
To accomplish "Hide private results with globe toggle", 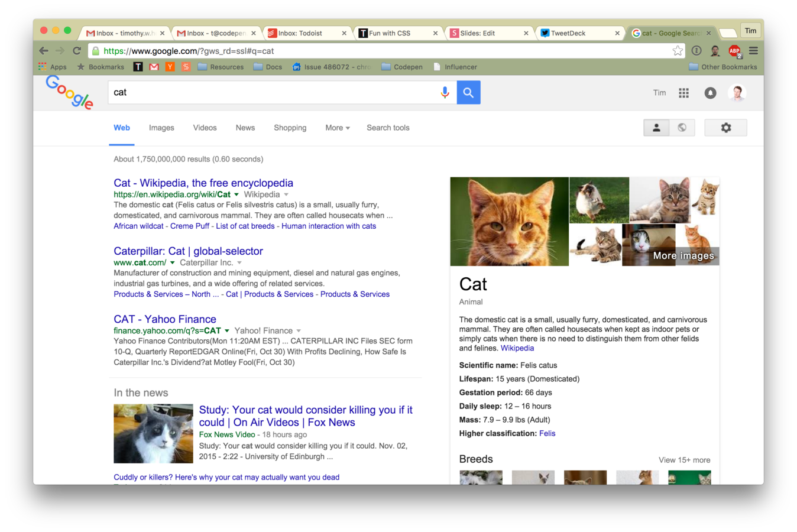I will coord(682,128).
